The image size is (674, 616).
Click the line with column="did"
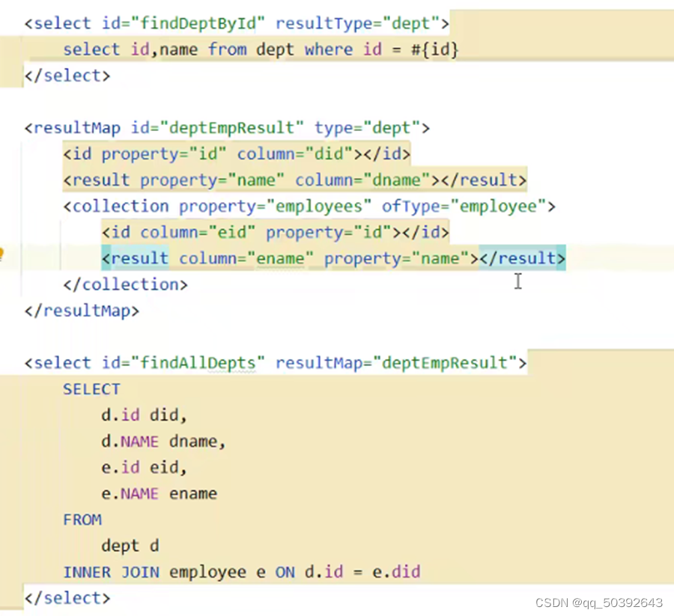tap(237, 153)
